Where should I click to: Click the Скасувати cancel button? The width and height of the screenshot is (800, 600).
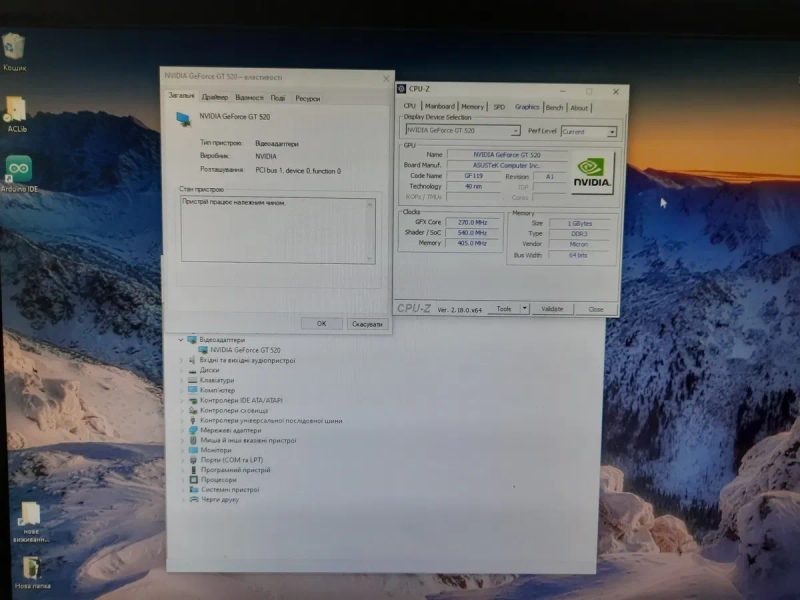pyautogui.click(x=367, y=324)
